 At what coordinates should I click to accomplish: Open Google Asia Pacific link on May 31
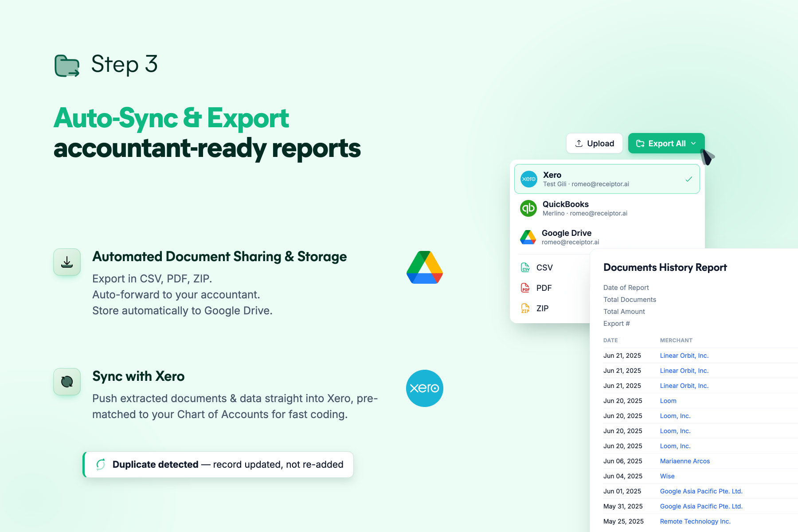[701, 506]
